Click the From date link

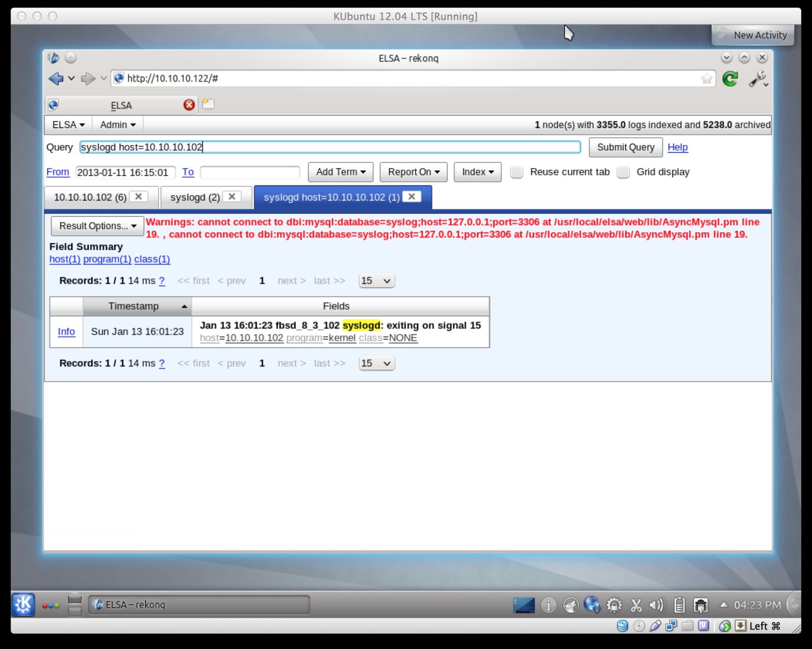(x=58, y=172)
